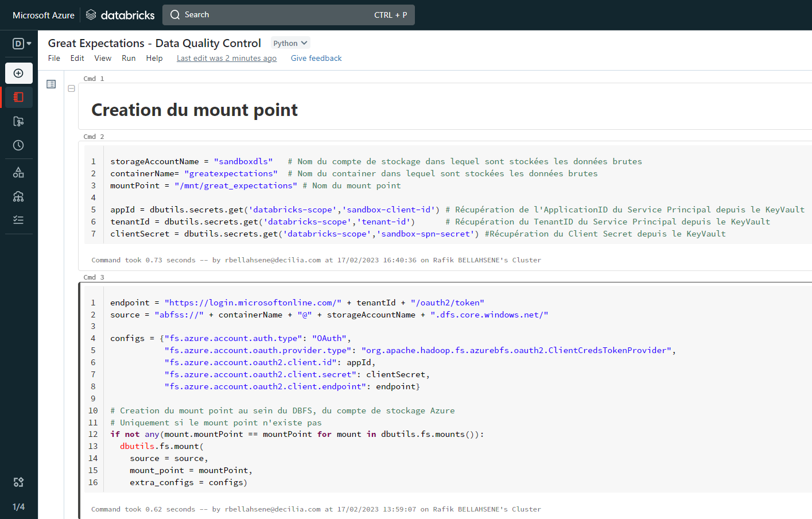Click the extra_configs = configs) line
The width and height of the screenshot is (812, 519).
189,482
